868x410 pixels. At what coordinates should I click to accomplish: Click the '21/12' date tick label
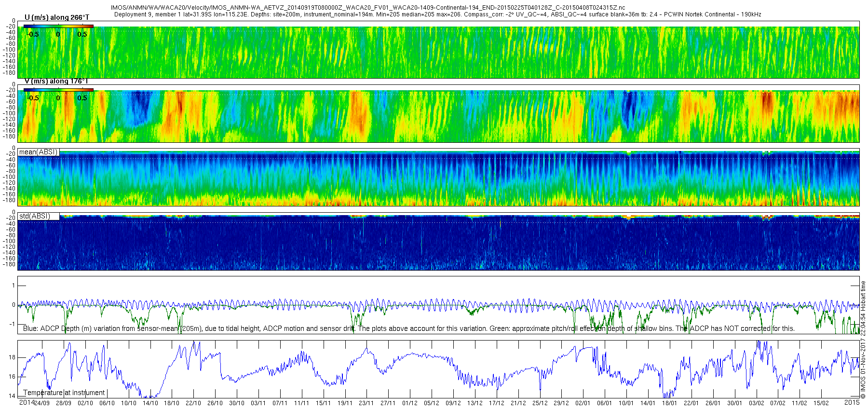click(x=518, y=403)
